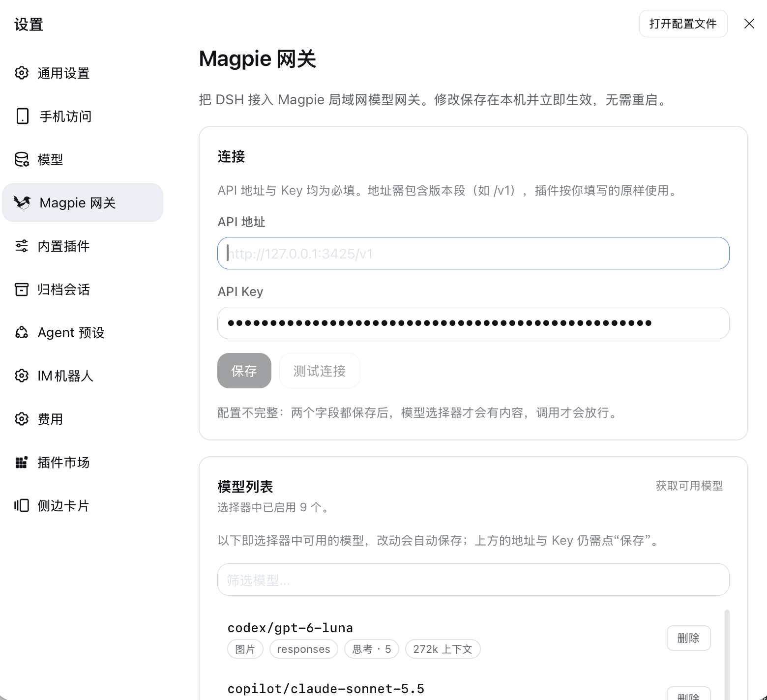Click the model list scrollbar
Viewport: 767px width, 700px height.
727,654
